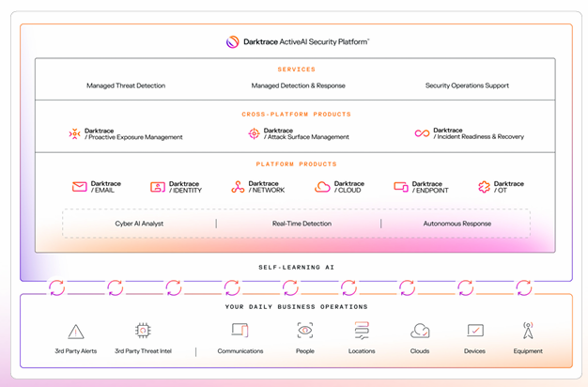The width and height of the screenshot is (588, 387).
Task: Select the Proactive Exposure Management icon
Action: 74,134
